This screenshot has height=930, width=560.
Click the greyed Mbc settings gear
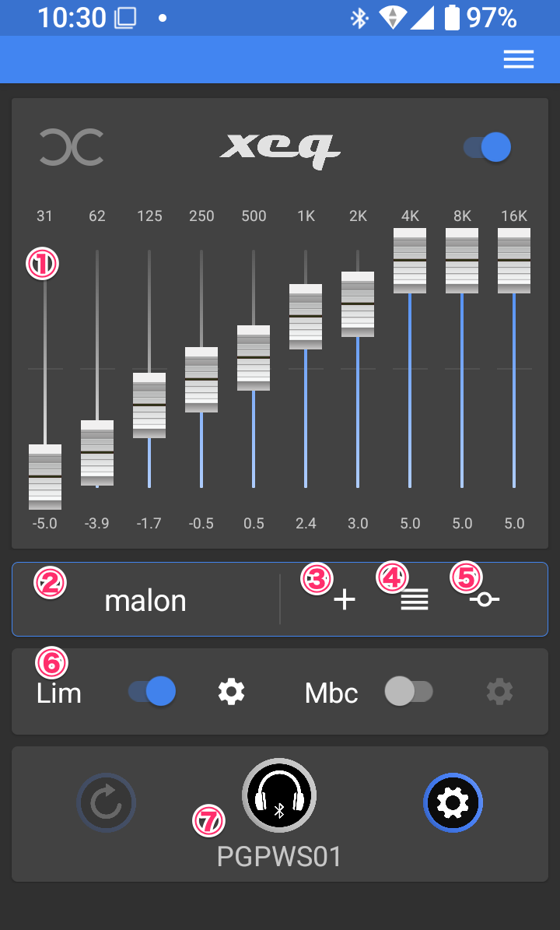(x=499, y=691)
